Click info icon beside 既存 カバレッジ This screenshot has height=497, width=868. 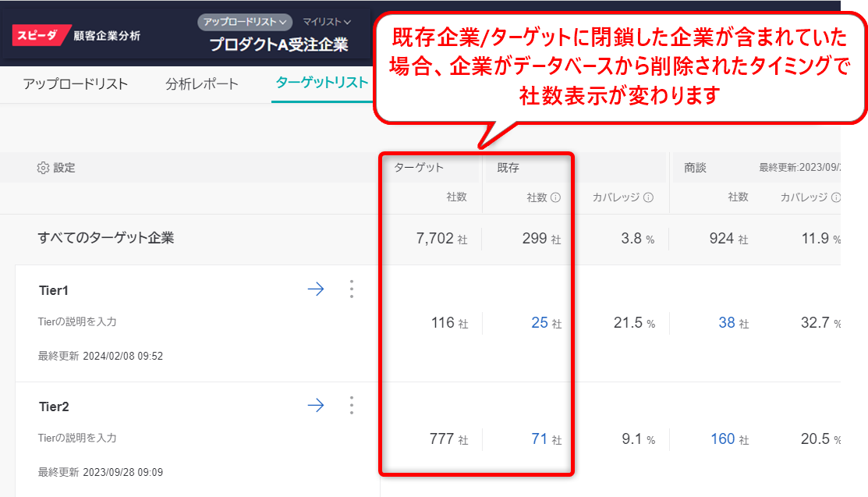(648, 198)
